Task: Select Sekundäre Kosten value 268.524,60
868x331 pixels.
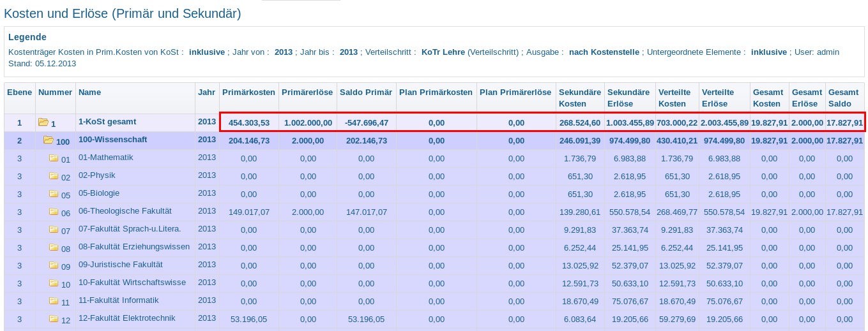Action: [x=580, y=122]
